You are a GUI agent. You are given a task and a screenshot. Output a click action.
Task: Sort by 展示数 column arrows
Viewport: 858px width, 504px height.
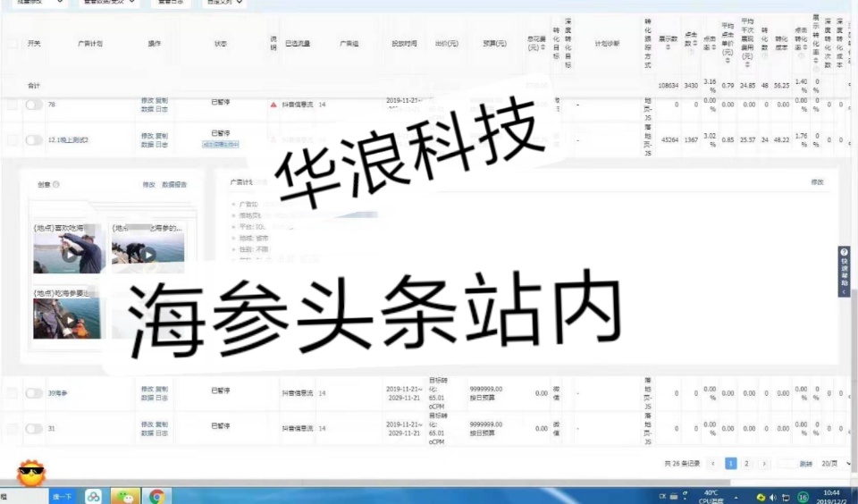click(x=668, y=47)
